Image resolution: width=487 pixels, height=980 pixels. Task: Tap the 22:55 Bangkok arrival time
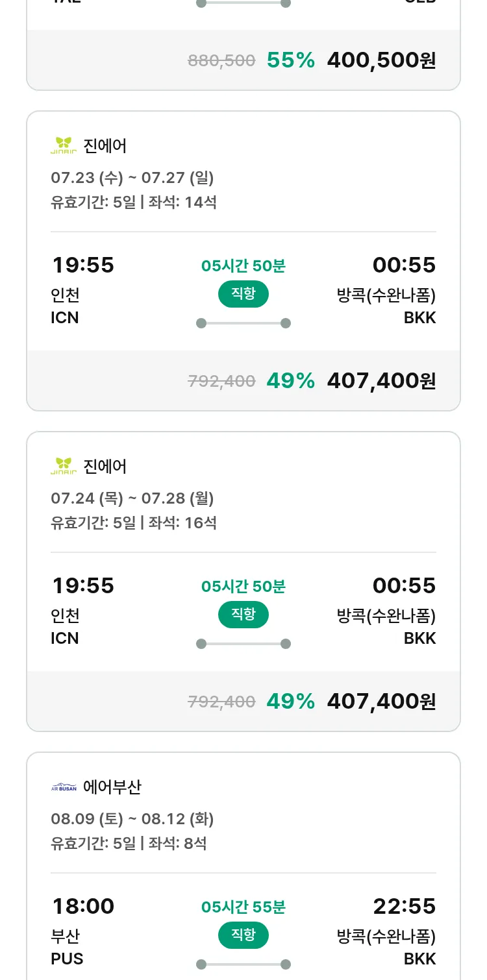tap(404, 906)
